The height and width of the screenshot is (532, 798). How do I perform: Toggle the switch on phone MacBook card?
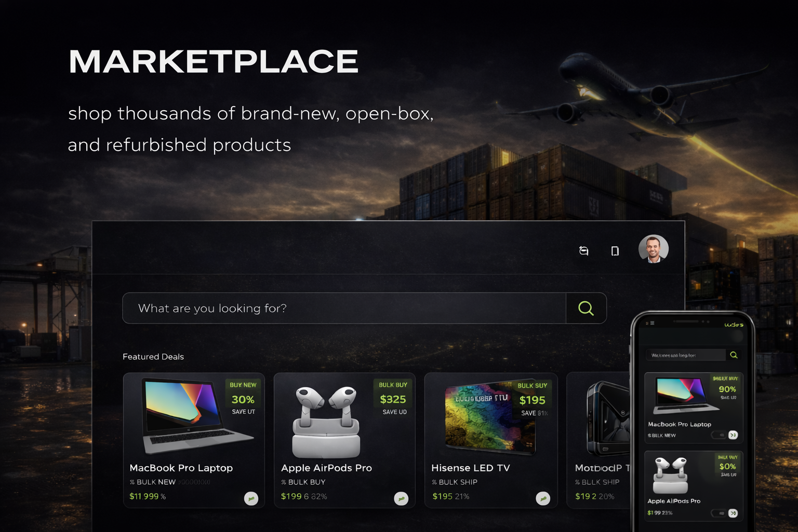(x=719, y=435)
